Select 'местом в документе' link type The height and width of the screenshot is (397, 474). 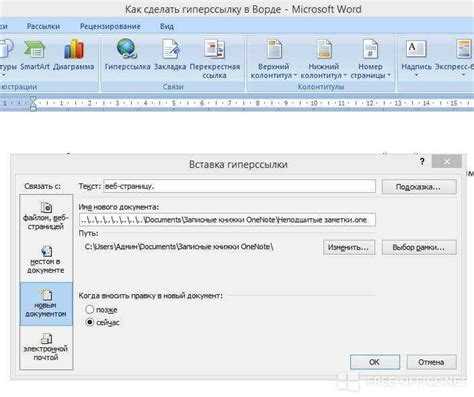(x=46, y=260)
